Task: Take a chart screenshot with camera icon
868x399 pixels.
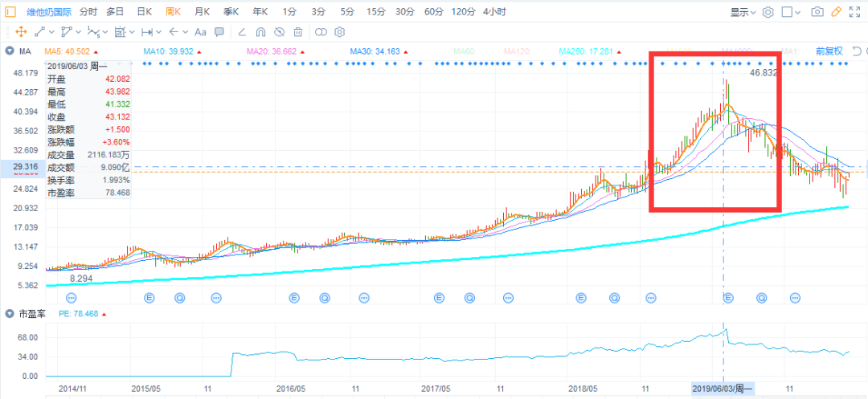Action: tap(817, 12)
